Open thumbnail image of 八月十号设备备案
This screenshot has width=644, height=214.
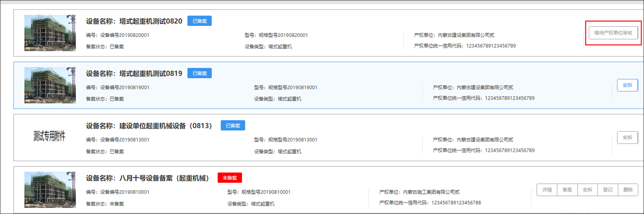pyautogui.click(x=50, y=190)
